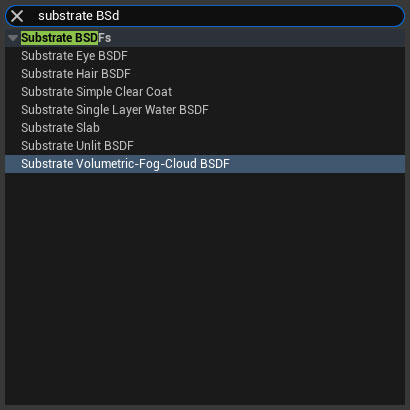This screenshot has width=410, height=410.
Task: Insert the Hair BSDF search result
Action: pos(205,74)
